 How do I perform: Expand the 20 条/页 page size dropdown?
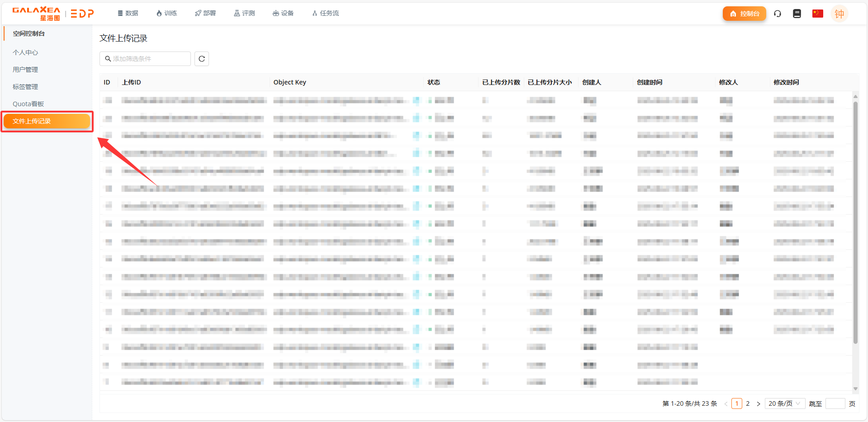click(784, 403)
